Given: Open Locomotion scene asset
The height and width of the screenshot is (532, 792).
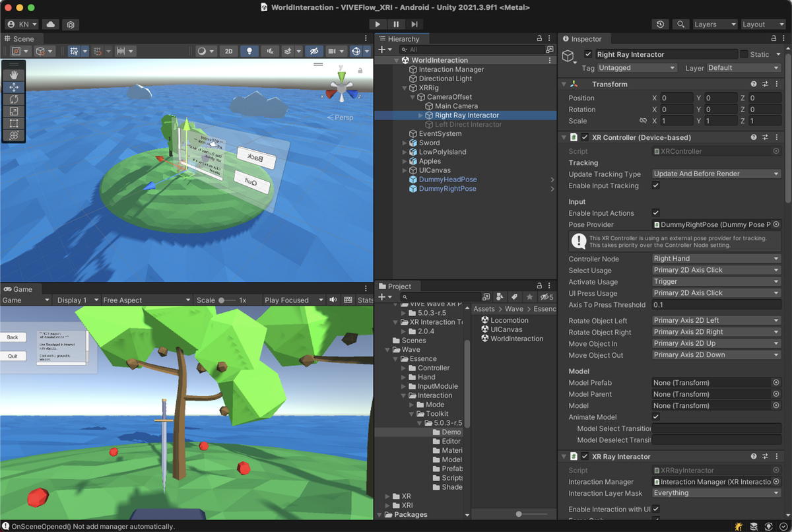Looking at the screenshot, I should [509, 320].
